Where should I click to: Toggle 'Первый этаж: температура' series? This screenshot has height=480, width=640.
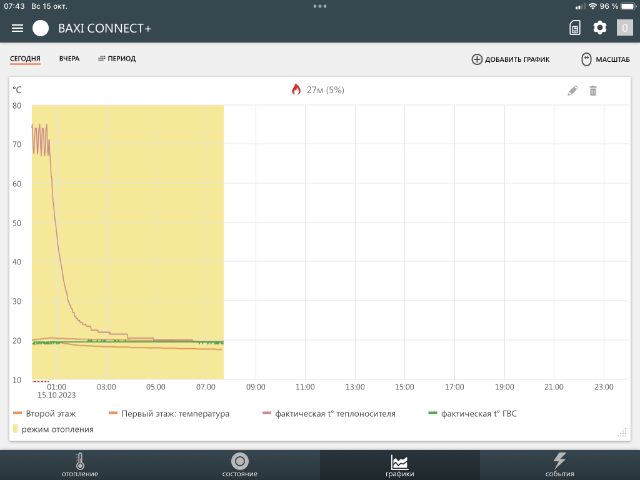169,413
